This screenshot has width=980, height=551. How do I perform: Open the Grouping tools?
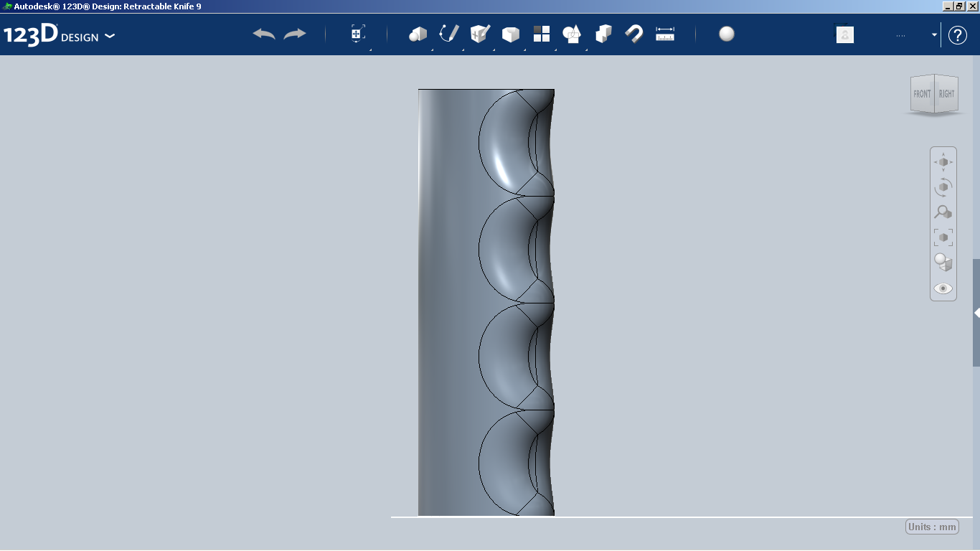pos(572,34)
